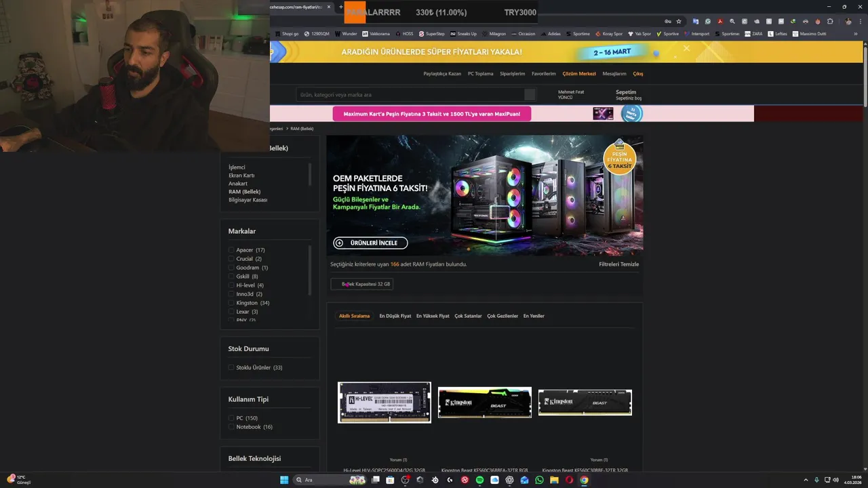This screenshot has height=488, width=868.
Task: Show hidden system tray icons chevron
Action: [x=806, y=480]
